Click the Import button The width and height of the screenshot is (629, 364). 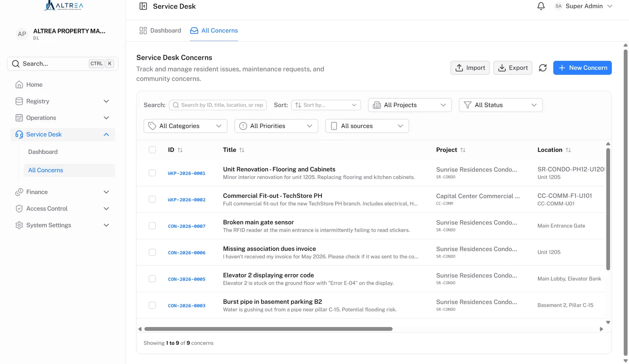pyautogui.click(x=470, y=68)
